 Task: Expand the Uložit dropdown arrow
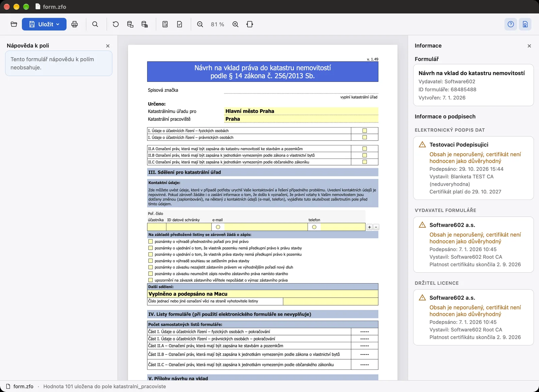(58, 24)
